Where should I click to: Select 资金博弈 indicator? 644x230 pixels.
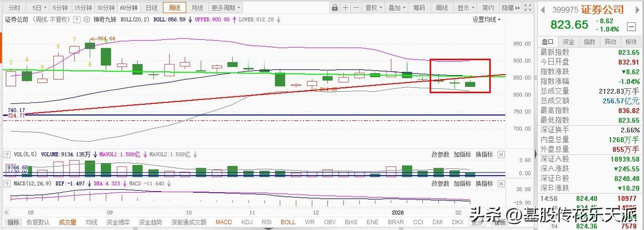[x=118, y=222]
